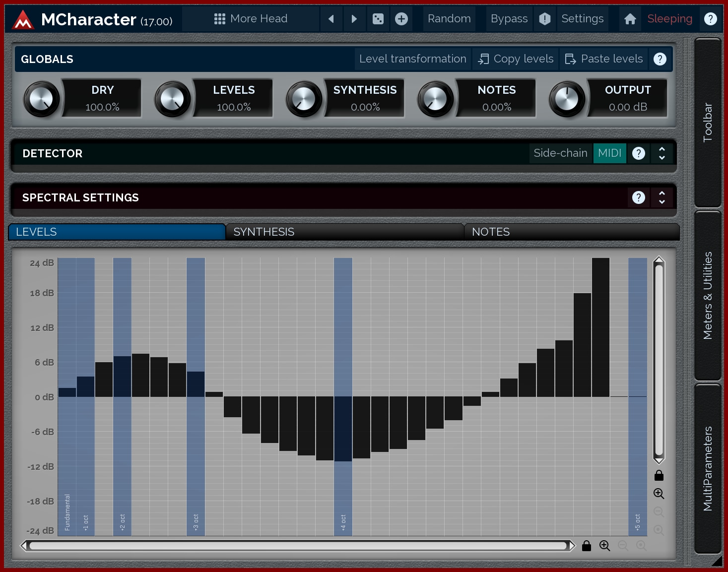Screen dimensions: 728x572
Task: Expand the Spectral Settings section
Action: tap(662, 197)
